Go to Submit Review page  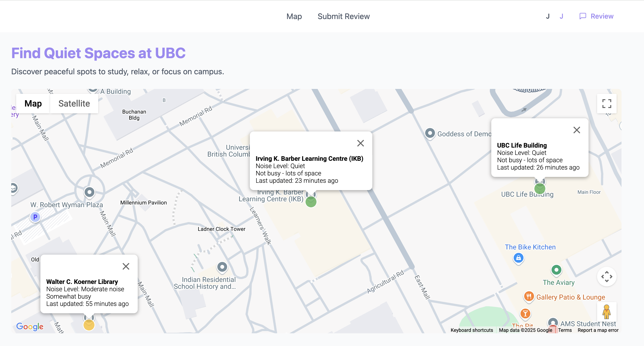point(344,16)
